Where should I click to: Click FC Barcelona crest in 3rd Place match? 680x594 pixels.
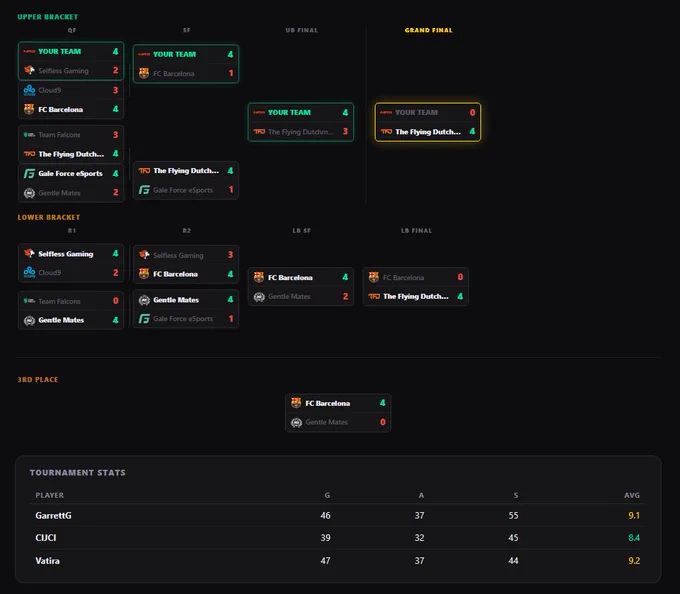click(296, 403)
